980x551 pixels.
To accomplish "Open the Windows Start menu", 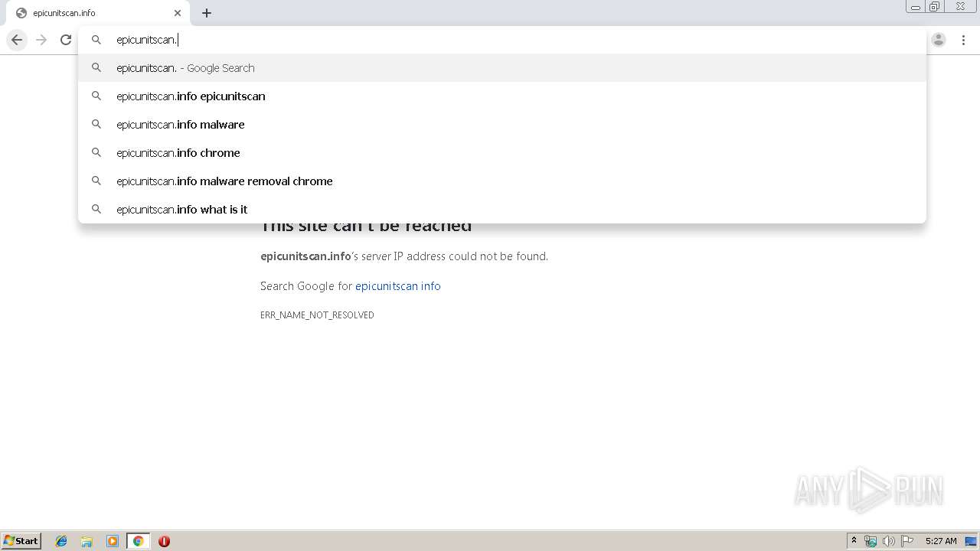I will (x=21, y=541).
